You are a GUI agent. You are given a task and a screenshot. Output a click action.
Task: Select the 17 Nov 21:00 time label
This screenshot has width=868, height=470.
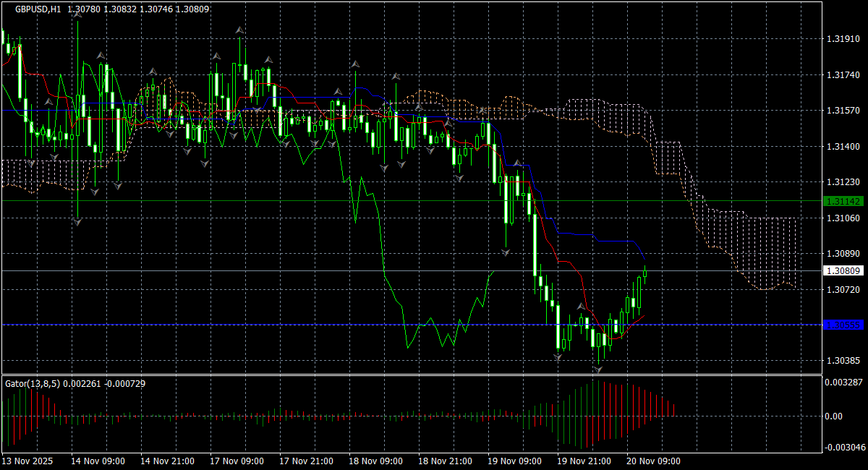tap(307, 461)
